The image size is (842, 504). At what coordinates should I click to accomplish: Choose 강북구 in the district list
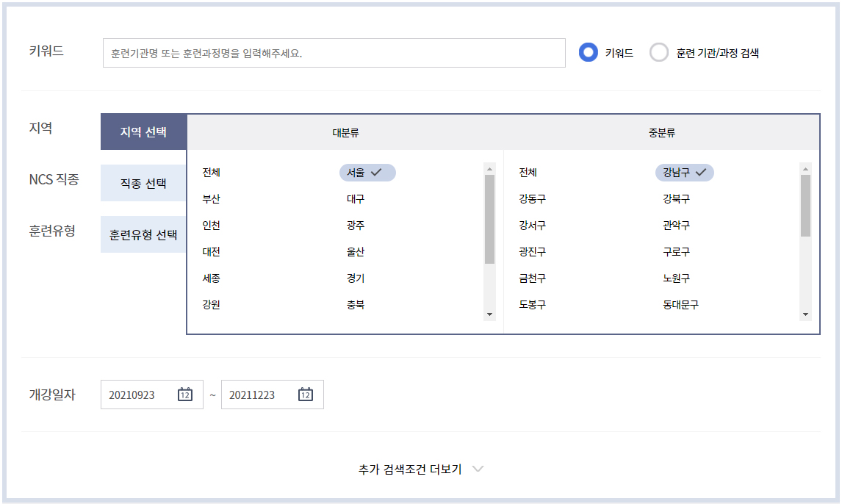coord(676,198)
